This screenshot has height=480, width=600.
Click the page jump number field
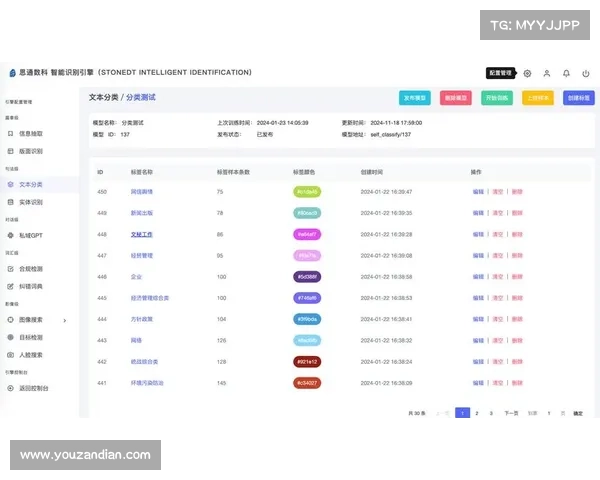[549, 413]
